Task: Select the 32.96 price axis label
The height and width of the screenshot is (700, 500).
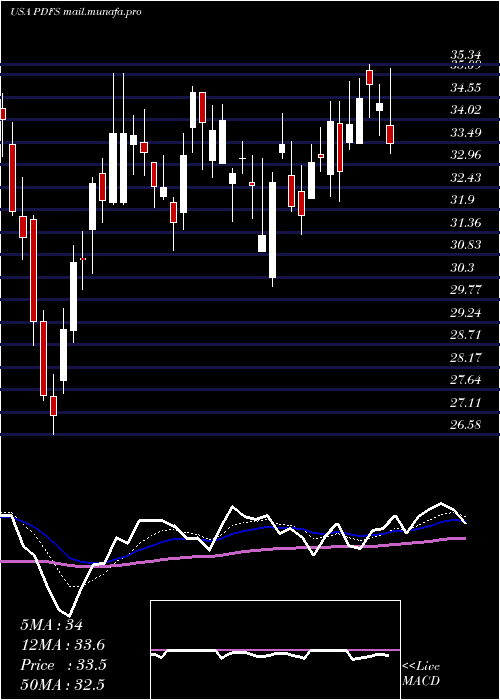Action: (466, 155)
